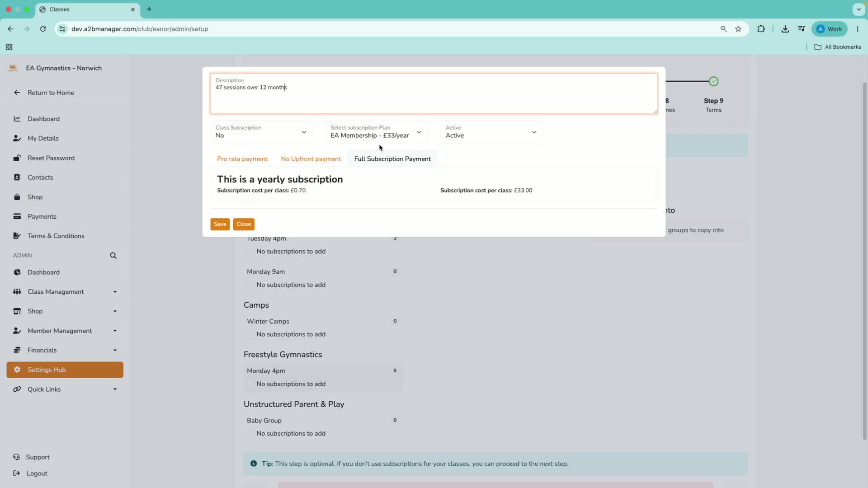
Task: Tick the checkbox under Winter Camps
Action: (250, 334)
